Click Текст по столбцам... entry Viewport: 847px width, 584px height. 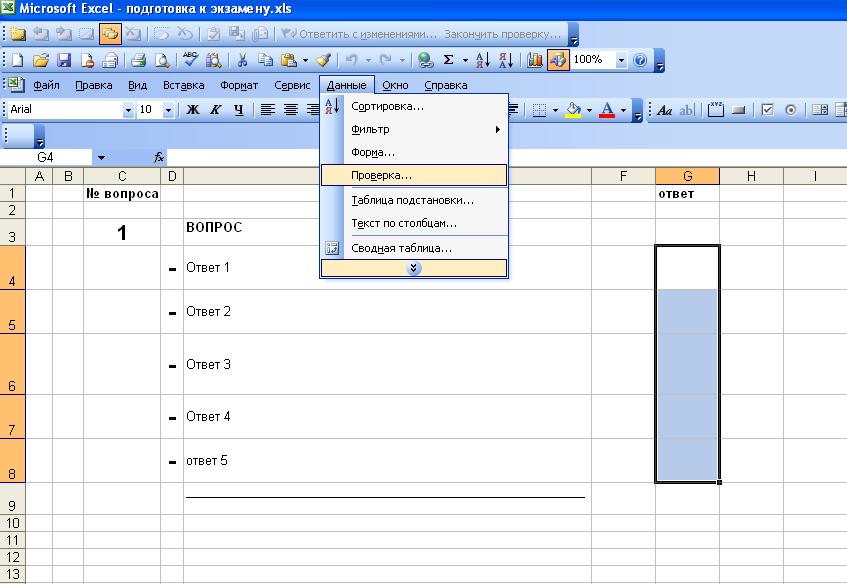point(404,223)
